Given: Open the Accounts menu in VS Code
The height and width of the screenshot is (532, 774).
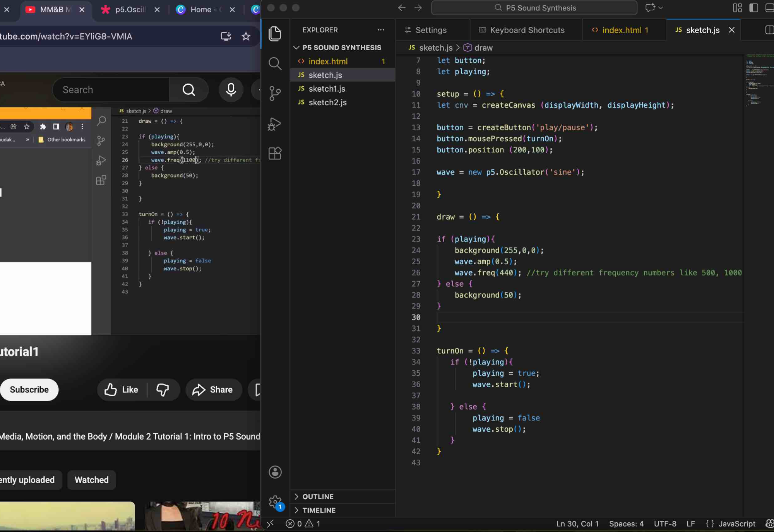Looking at the screenshot, I should pyautogui.click(x=275, y=472).
